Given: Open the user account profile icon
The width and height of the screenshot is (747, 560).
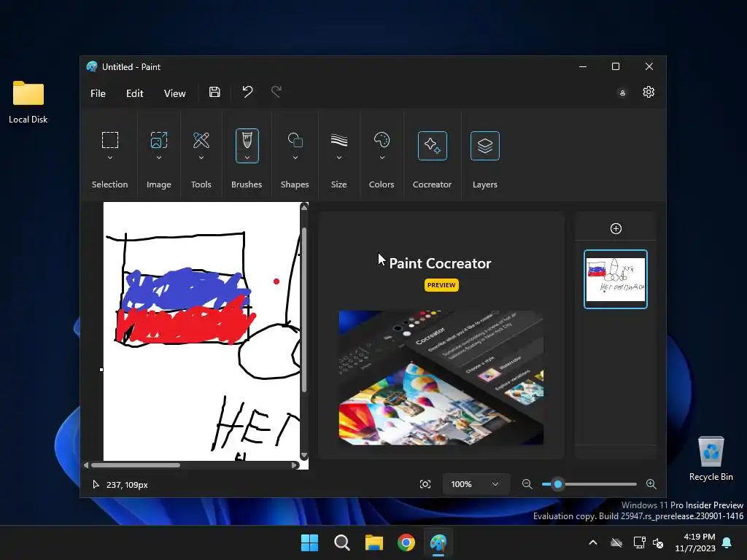Looking at the screenshot, I should tap(622, 93).
